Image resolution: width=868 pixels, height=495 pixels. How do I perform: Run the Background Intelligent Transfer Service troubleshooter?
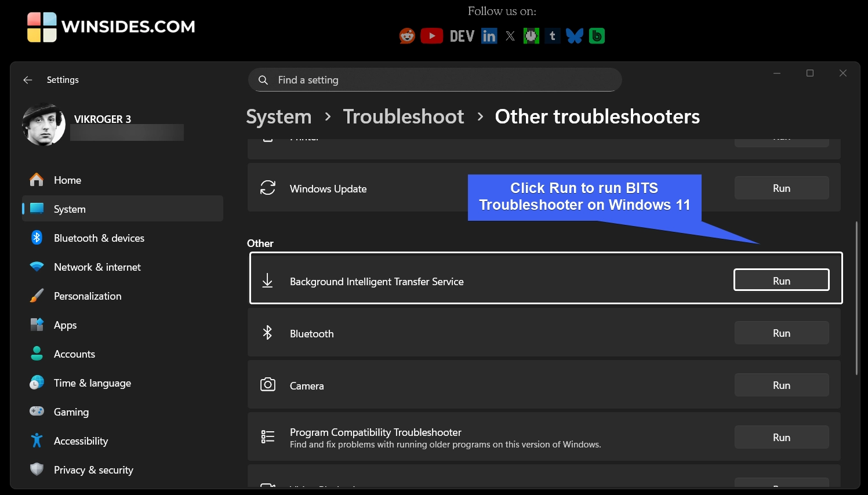[x=781, y=280]
